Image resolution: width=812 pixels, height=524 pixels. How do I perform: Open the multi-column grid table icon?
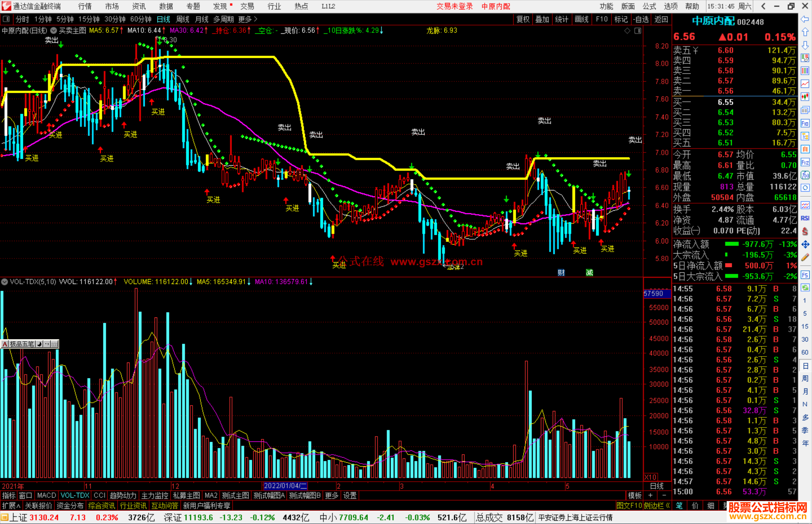click(x=805, y=71)
